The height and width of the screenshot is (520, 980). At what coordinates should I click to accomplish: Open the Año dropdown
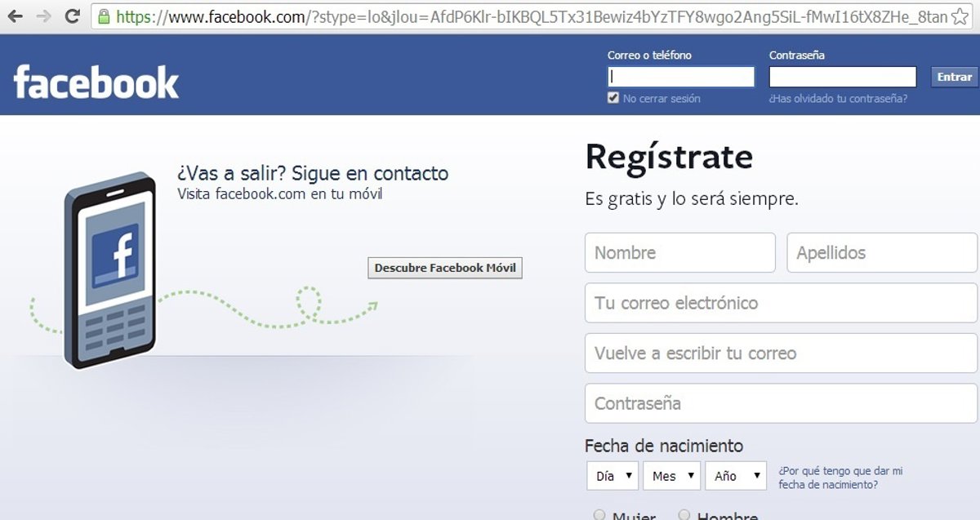coord(736,476)
